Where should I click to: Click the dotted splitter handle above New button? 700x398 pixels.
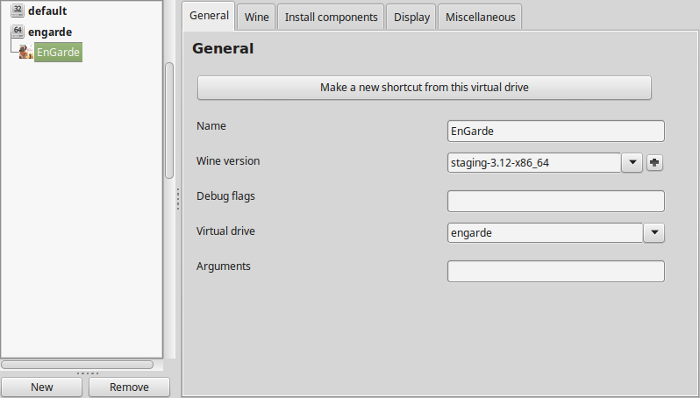pos(87,373)
